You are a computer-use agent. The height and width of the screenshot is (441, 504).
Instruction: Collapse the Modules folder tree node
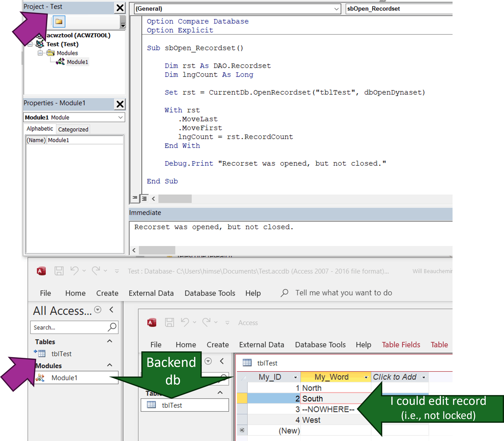pyautogui.click(x=40, y=53)
